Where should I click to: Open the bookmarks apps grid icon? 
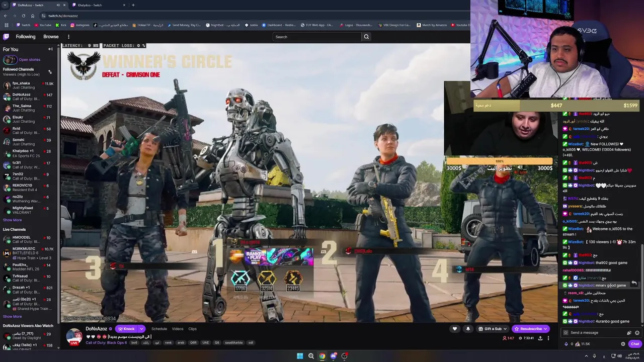tap(6, 25)
